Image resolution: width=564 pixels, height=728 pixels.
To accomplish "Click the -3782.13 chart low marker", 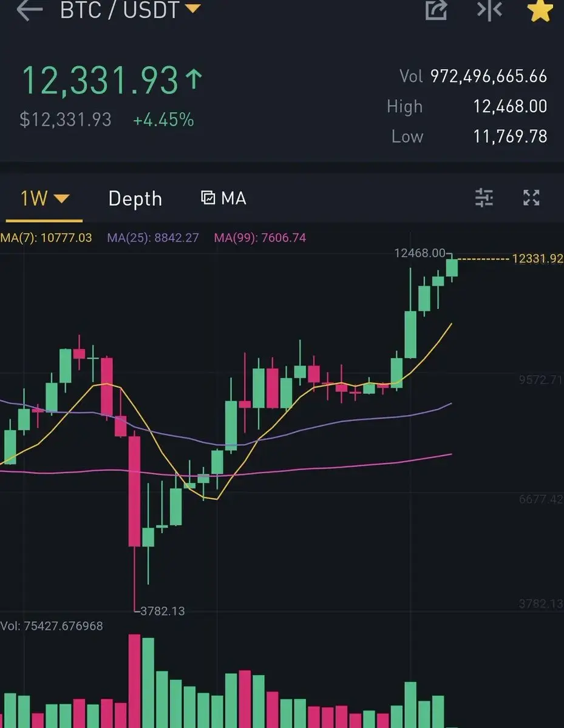I will point(161,611).
